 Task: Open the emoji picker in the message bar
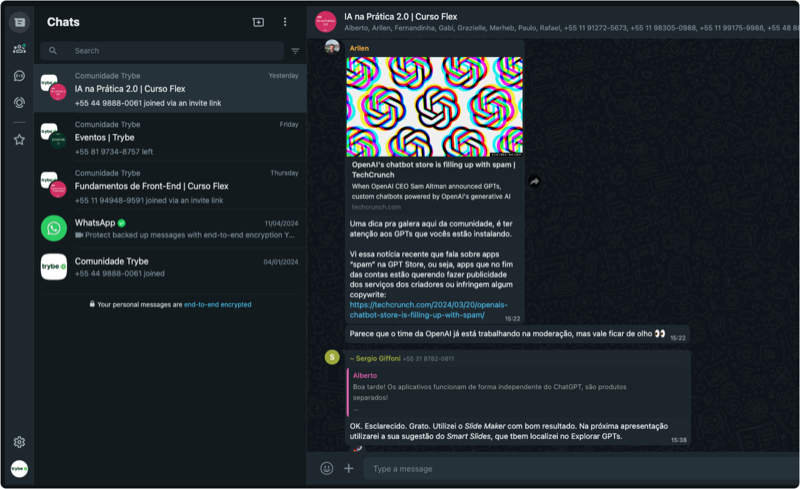[x=327, y=468]
